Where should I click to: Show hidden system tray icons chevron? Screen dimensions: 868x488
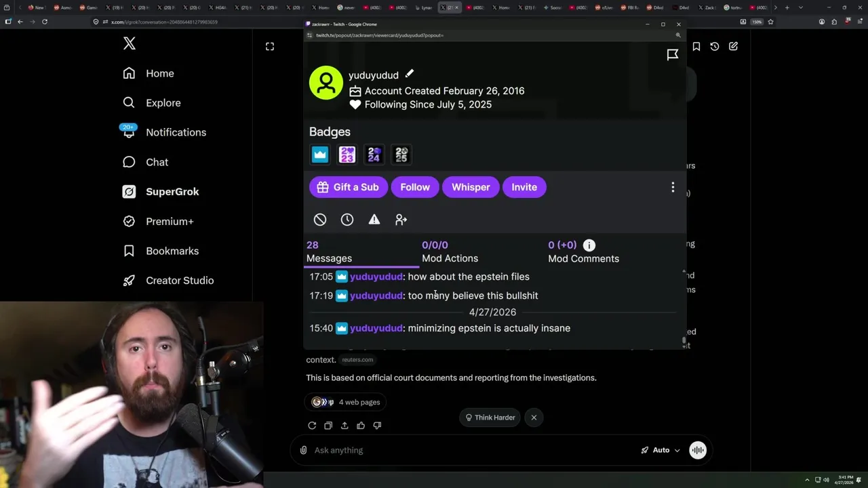(807, 480)
